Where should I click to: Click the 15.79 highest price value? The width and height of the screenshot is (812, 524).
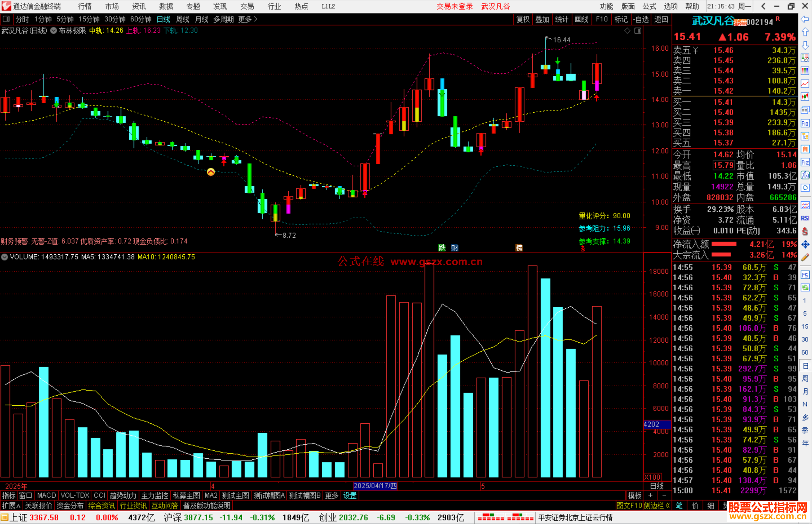click(x=723, y=165)
